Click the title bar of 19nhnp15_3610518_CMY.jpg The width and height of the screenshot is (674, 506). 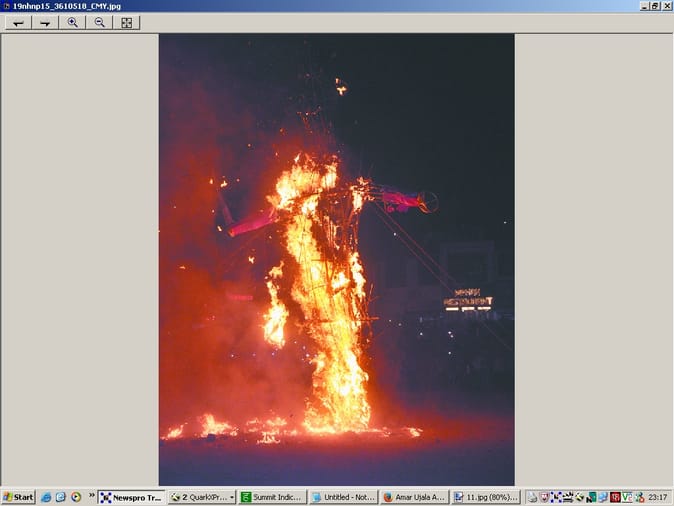300,6
